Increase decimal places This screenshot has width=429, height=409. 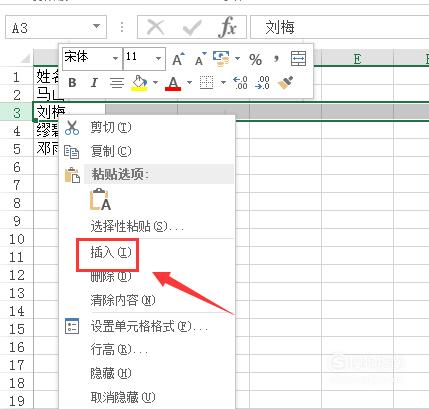240,82
